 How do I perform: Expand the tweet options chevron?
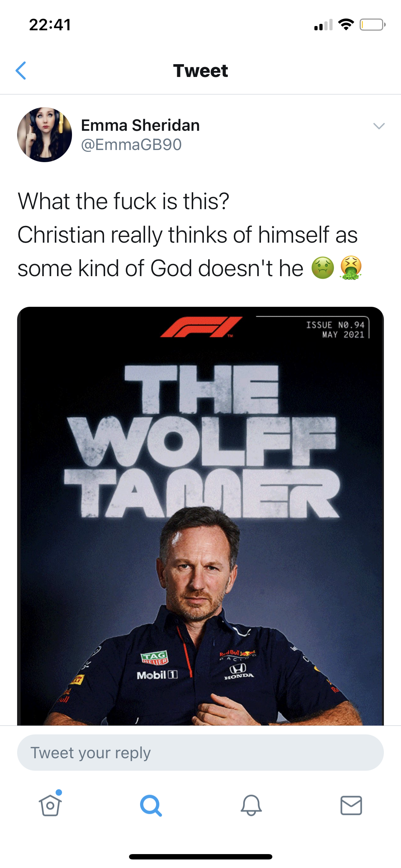[379, 126]
